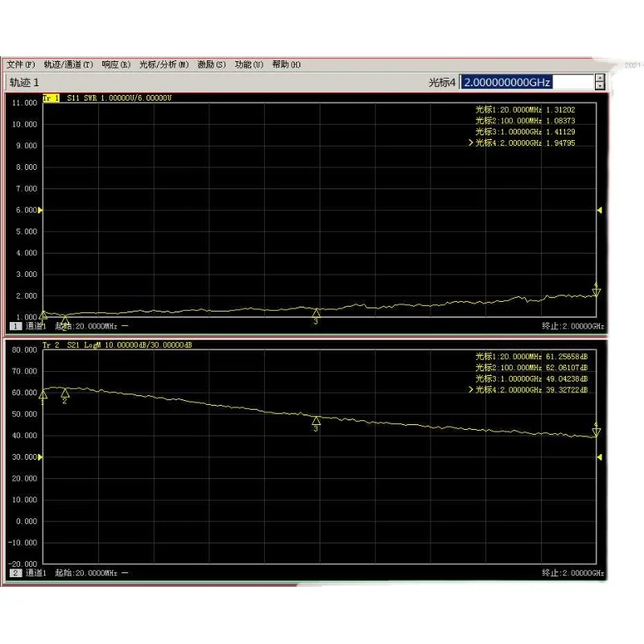644x644 pixels.
Task: Open the 帮助(H) menu
Action: [287, 64]
